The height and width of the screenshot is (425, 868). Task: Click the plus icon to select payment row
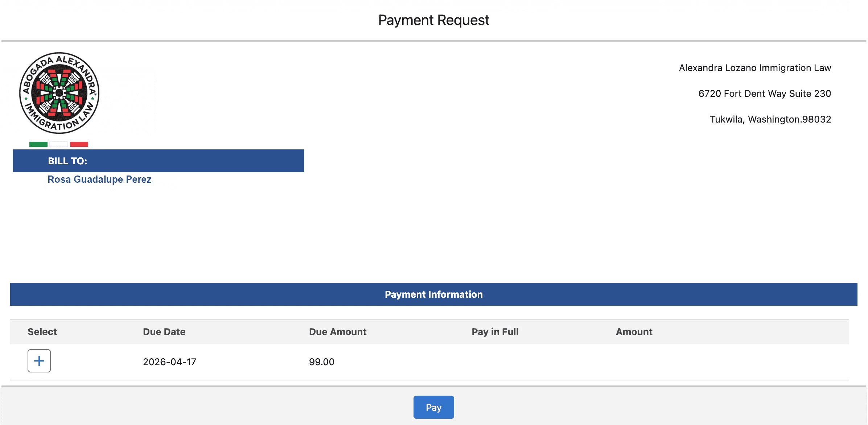coord(39,361)
